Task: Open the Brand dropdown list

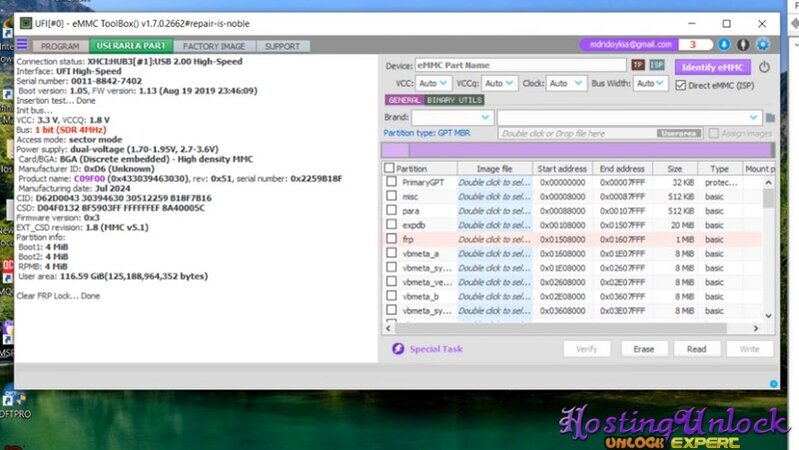Action: point(453,117)
